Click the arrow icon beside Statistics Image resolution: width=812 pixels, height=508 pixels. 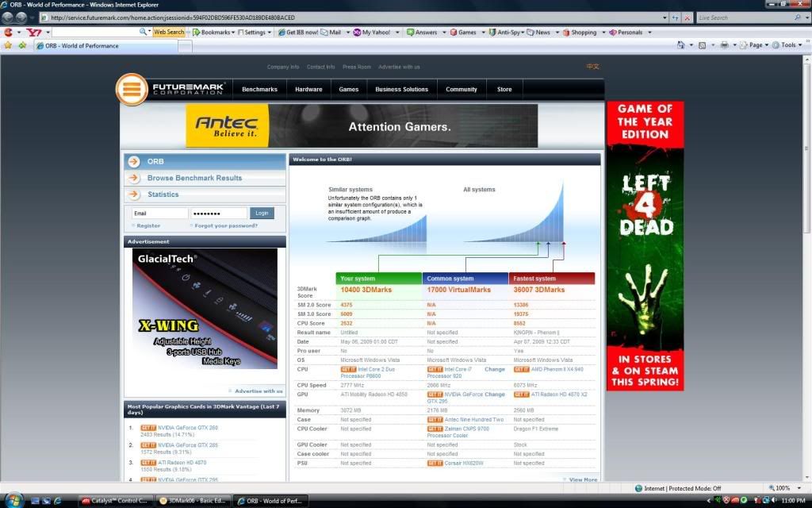(134, 194)
